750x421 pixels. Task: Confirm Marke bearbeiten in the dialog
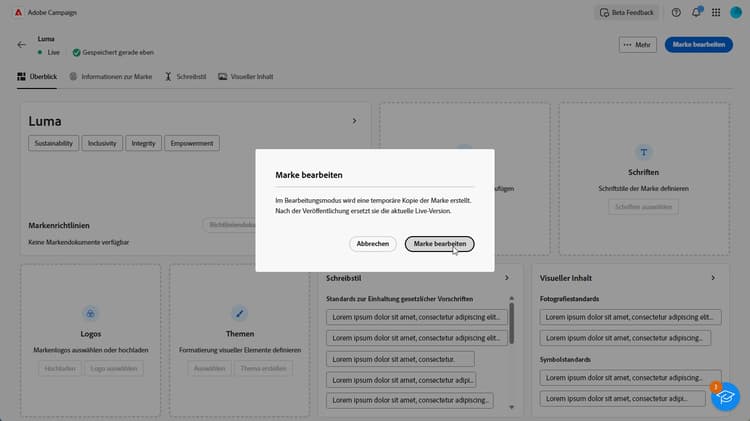[x=440, y=244]
